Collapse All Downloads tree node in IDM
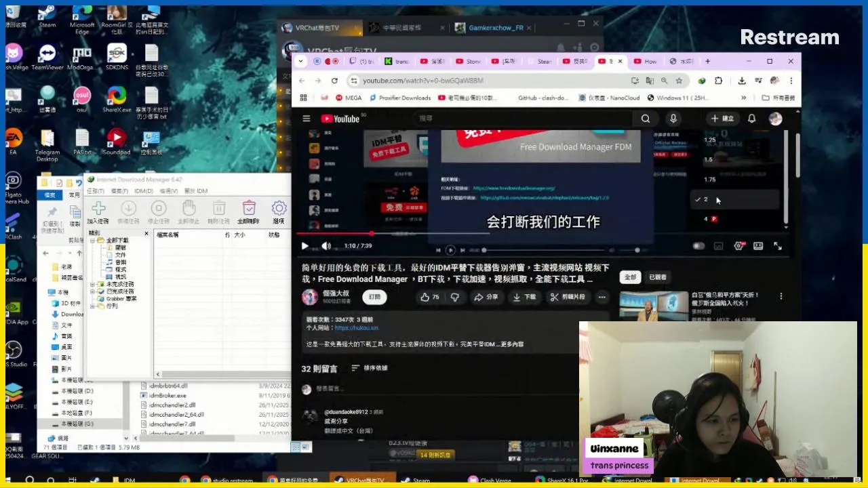868x488 pixels. click(x=93, y=240)
